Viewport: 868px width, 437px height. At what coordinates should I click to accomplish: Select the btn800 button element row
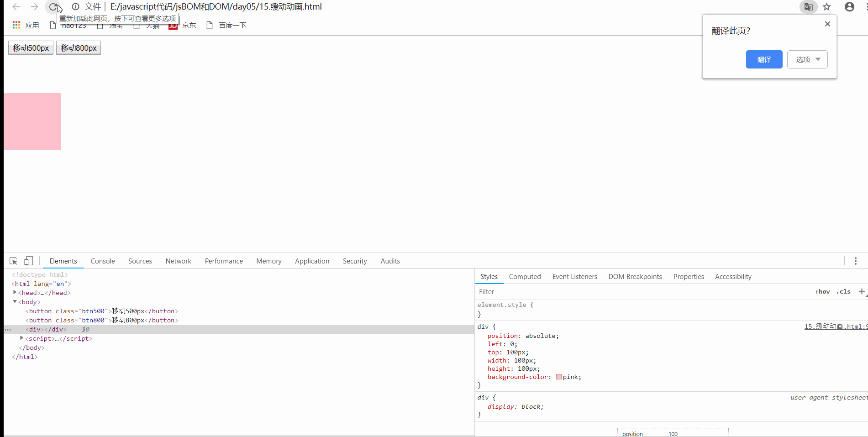(239, 320)
